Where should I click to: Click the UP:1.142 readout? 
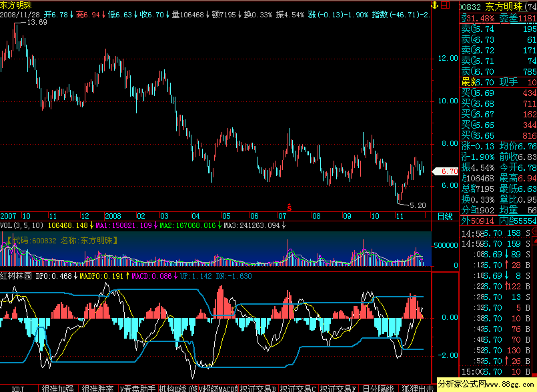[x=196, y=276]
